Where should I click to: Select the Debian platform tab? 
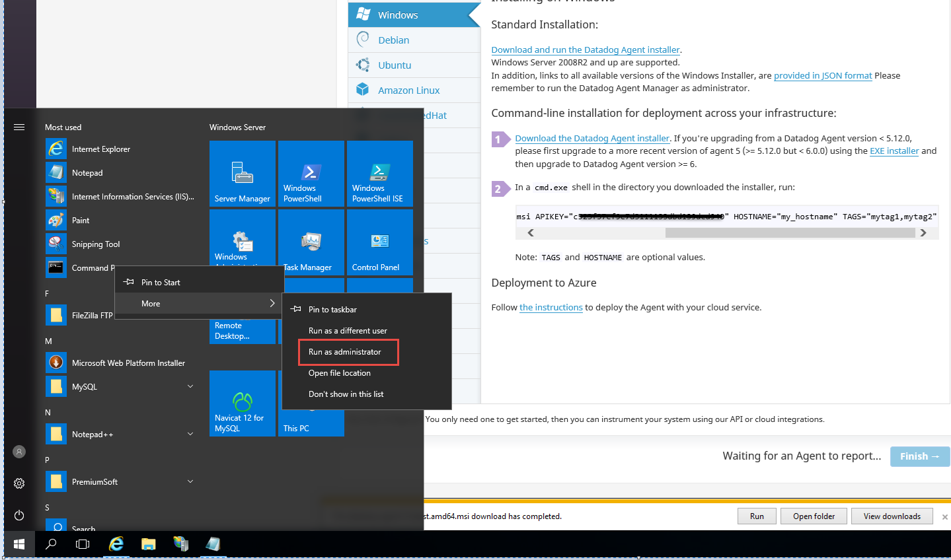[x=414, y=40]
